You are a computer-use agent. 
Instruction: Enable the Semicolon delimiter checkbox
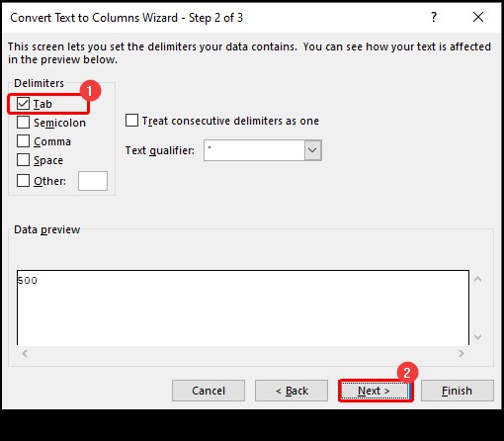click(x=23, y=123)
